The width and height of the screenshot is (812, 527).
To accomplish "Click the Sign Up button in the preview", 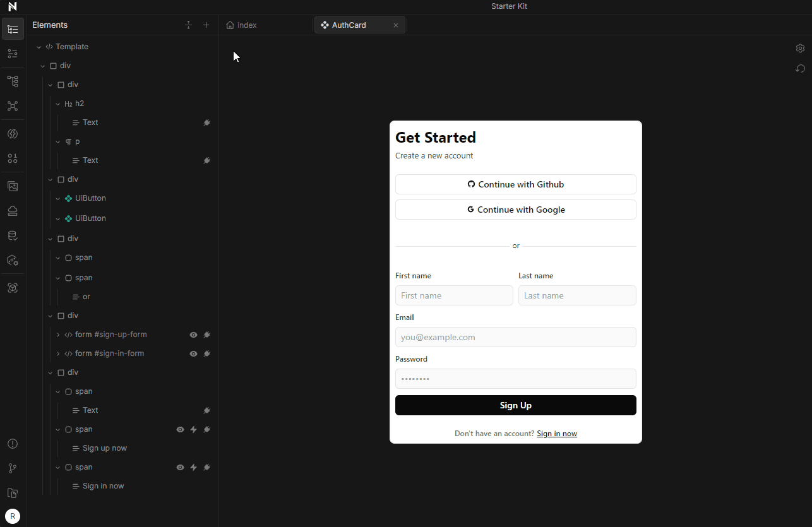I will [515, 405].
